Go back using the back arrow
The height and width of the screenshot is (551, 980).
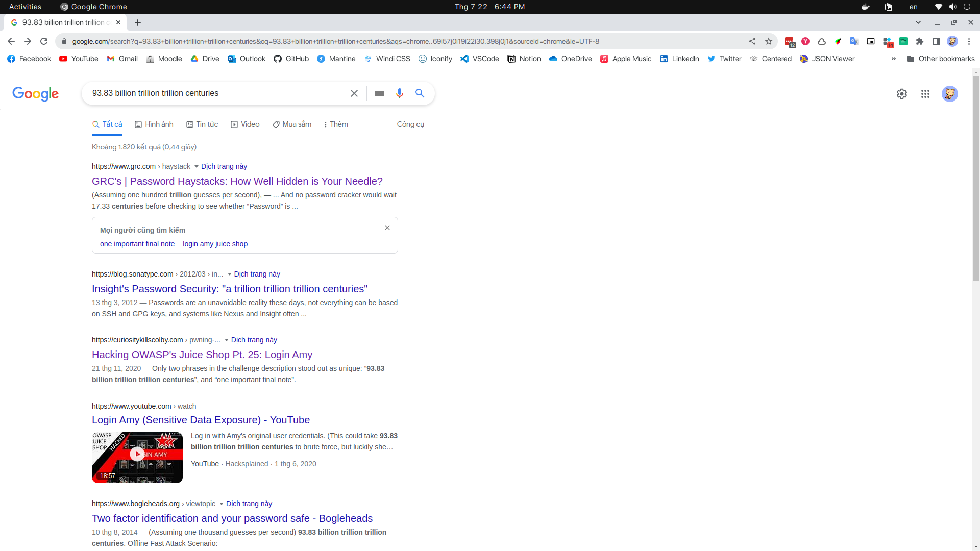tap(11, 41)
